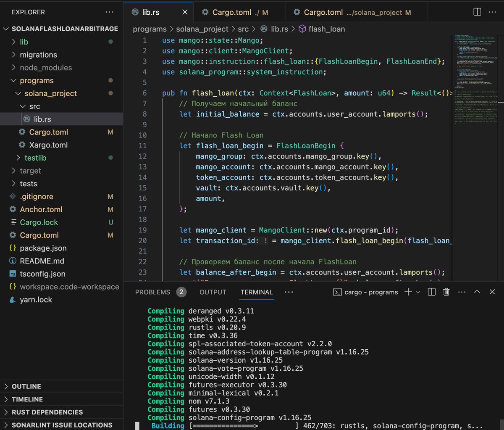Expand the target folder
504x430 pixels.
click(62, 171)
